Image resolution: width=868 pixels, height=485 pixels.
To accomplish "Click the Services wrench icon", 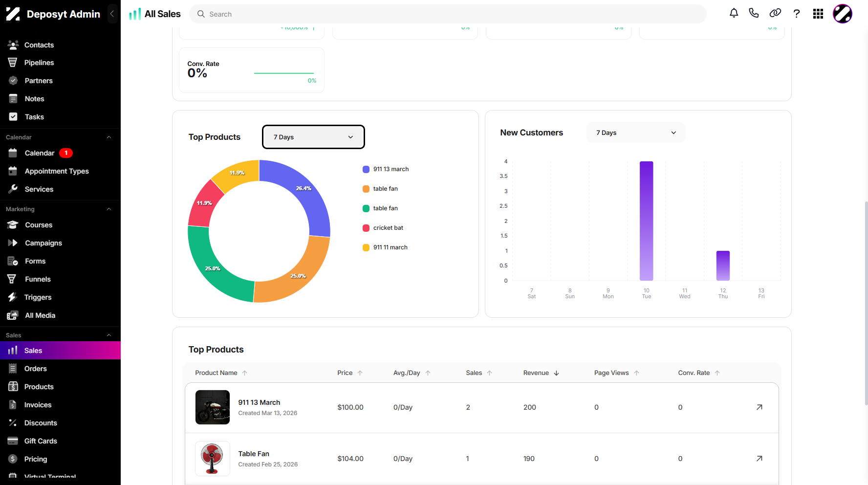I will (x=13, y=189).
